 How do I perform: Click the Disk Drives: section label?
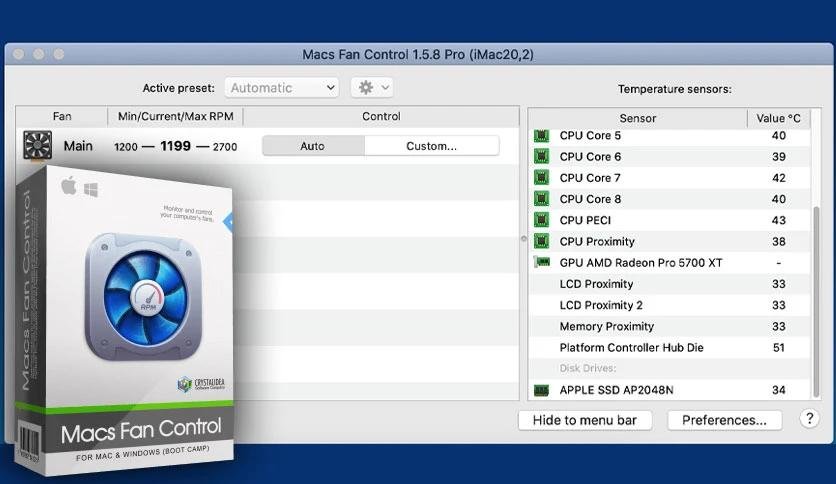click(x=588, y=368)
